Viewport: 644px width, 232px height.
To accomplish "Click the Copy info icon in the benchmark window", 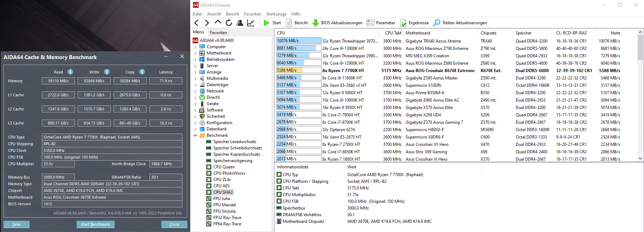I will pos(142,72).
